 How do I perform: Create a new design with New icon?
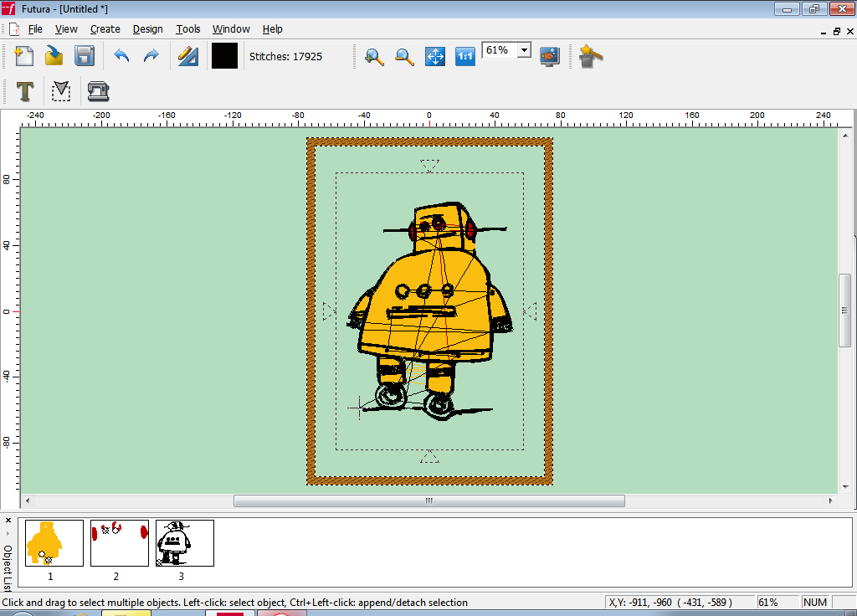click(x=23, y=56)
